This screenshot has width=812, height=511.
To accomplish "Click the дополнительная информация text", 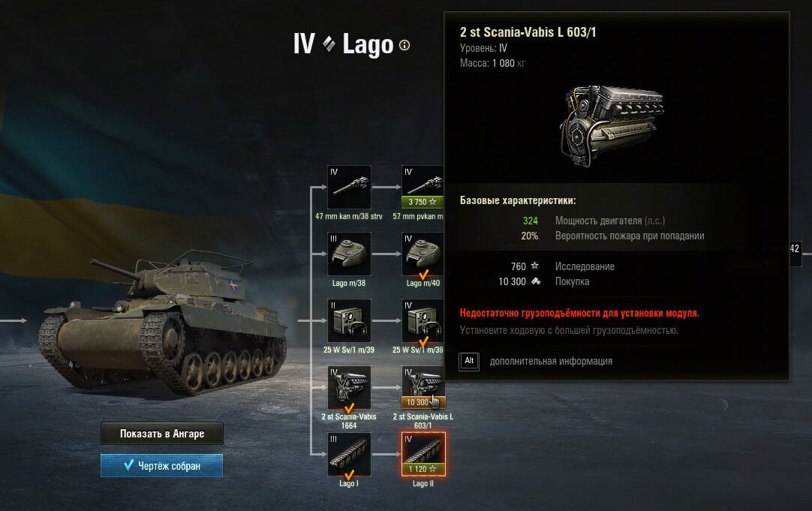I will click(551, 361).
